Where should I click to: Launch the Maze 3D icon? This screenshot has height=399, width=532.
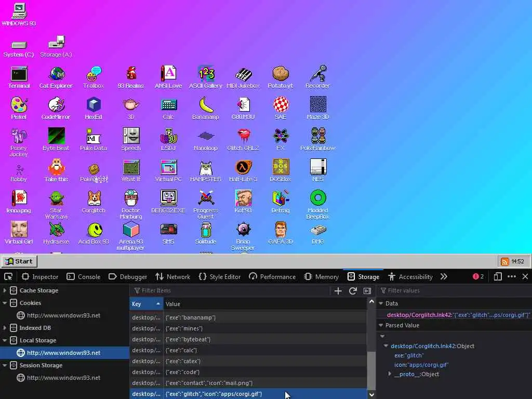317,109
